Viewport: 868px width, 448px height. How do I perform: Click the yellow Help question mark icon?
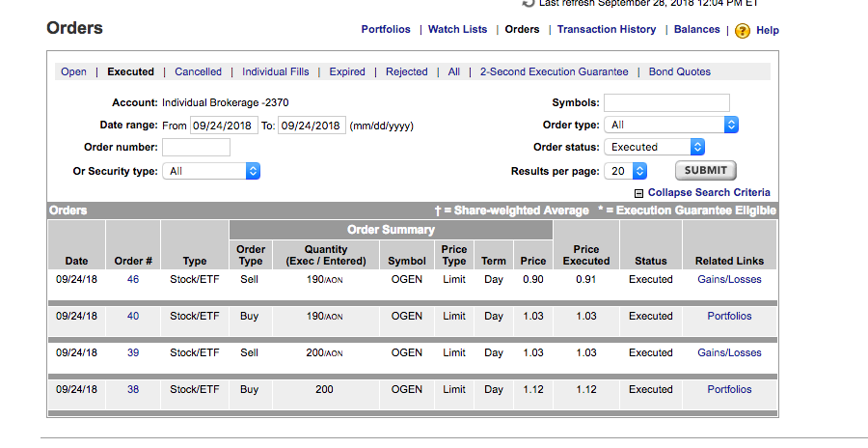(742, 31)
